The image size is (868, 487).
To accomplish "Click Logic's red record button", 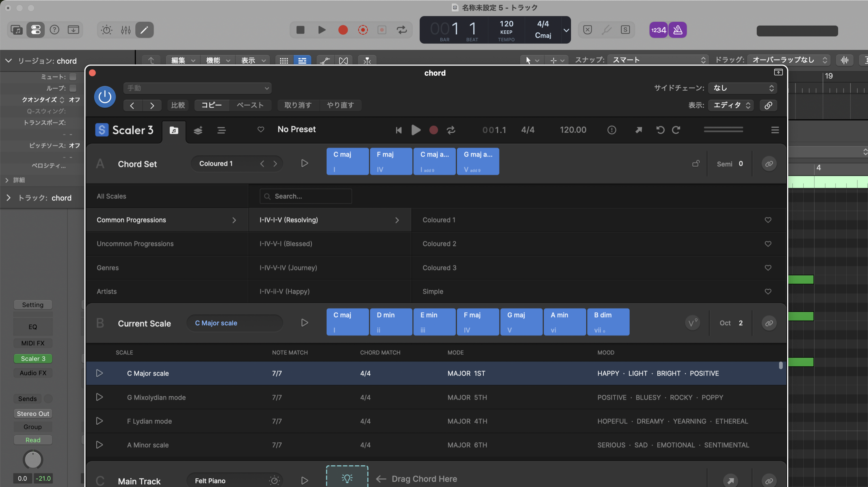I will 343,30.
